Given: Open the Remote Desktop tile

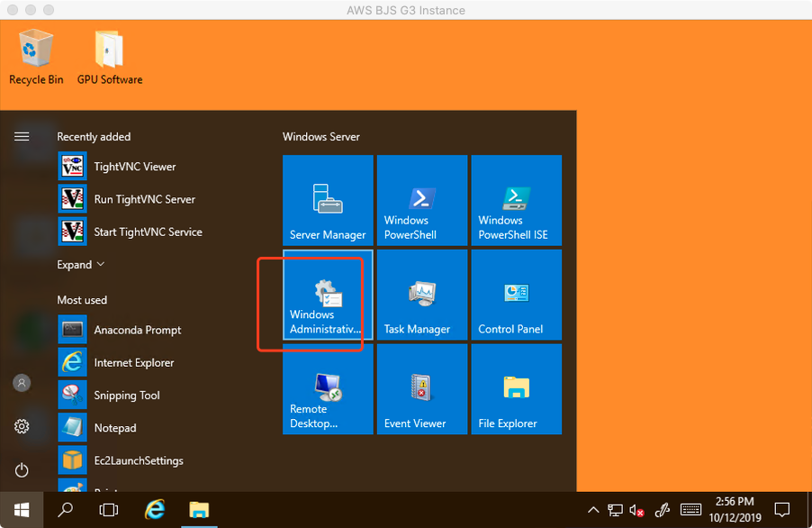Looking at the screenshot, I should [328, 389].
